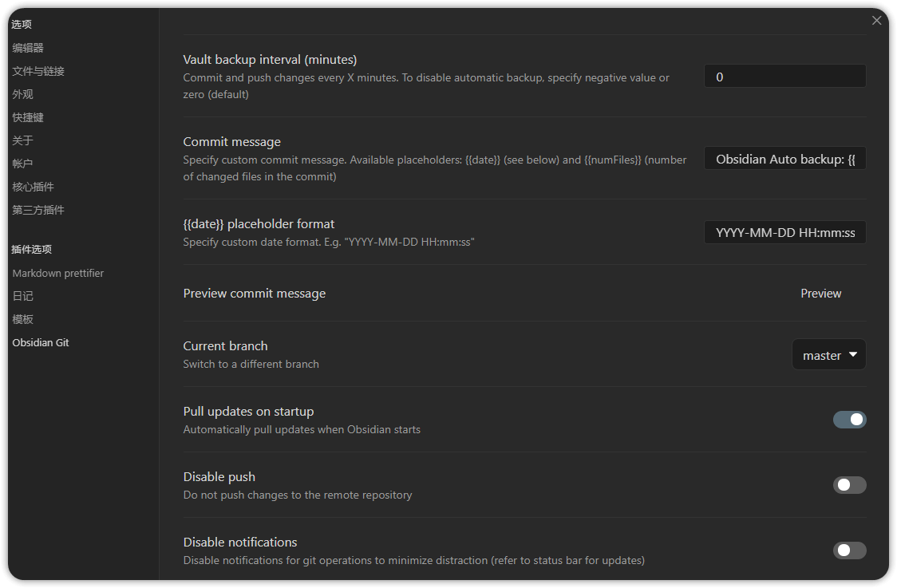Image resolution: width=897 pixels, height=588 pixels.
Task: Select 日记 plugin options
Action: [23, 296]
